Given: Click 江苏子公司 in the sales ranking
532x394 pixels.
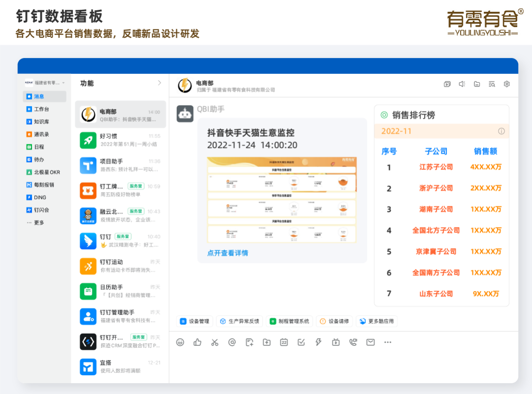Looking at the screenshot, I should [x=436, y=167].
